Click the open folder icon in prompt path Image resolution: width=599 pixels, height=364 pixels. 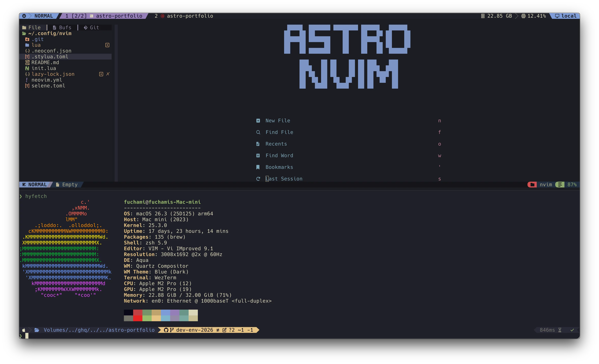pos(37,330)
